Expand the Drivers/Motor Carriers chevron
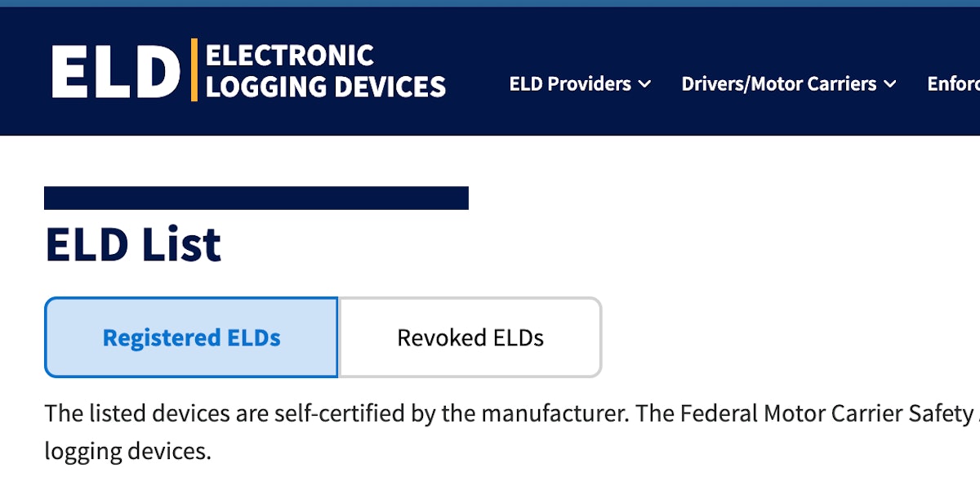980x486 pixels. pos(889,83)
